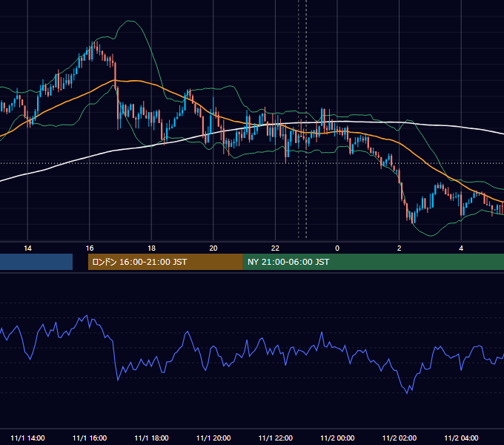Click the '20' hour label on chart axis

213,248
